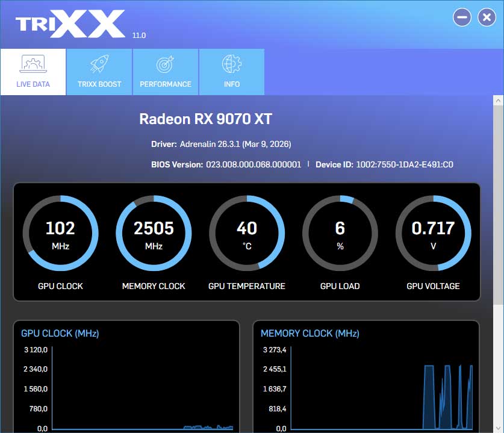Click the GPU Voltage dial showing 0.717V

click(x=433, y=234)
